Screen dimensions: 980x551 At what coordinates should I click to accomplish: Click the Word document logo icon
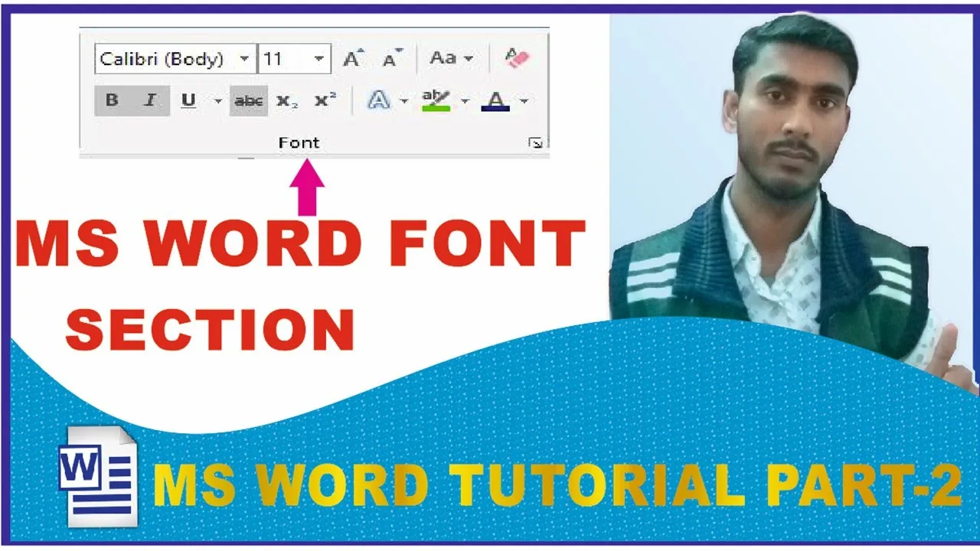click(98, 476)
